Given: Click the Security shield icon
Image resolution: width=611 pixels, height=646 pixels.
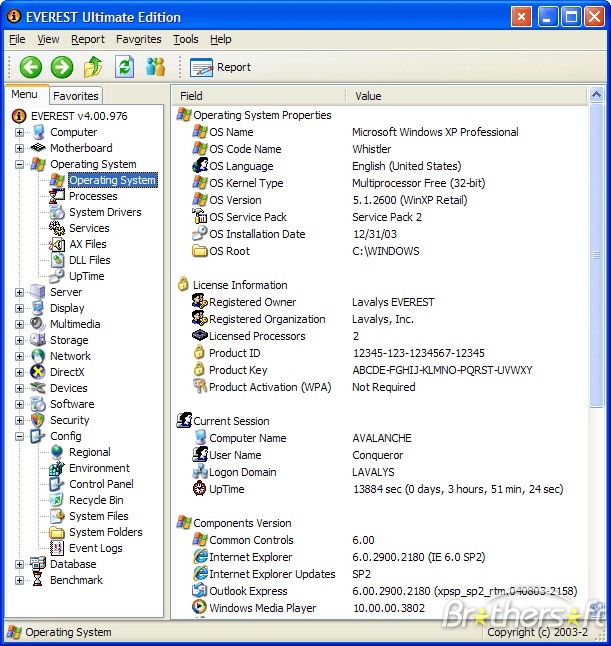Looking at the screenshot, I should 38,420.
